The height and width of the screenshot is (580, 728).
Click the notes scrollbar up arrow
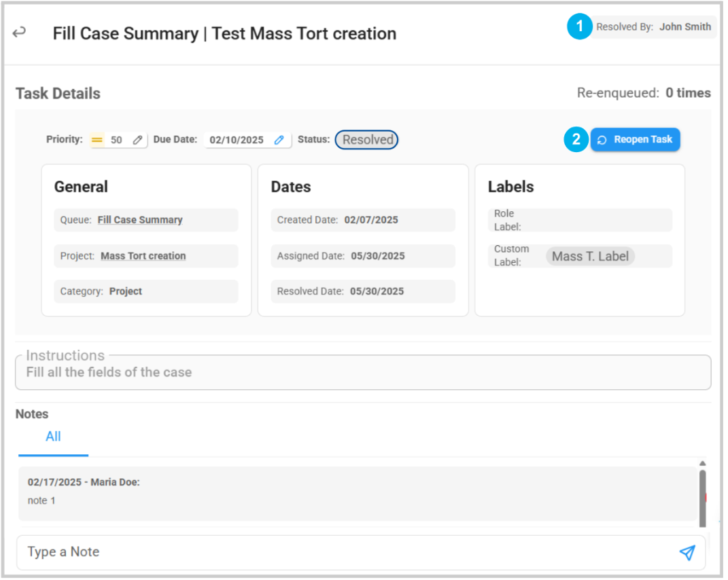[702, 463]
